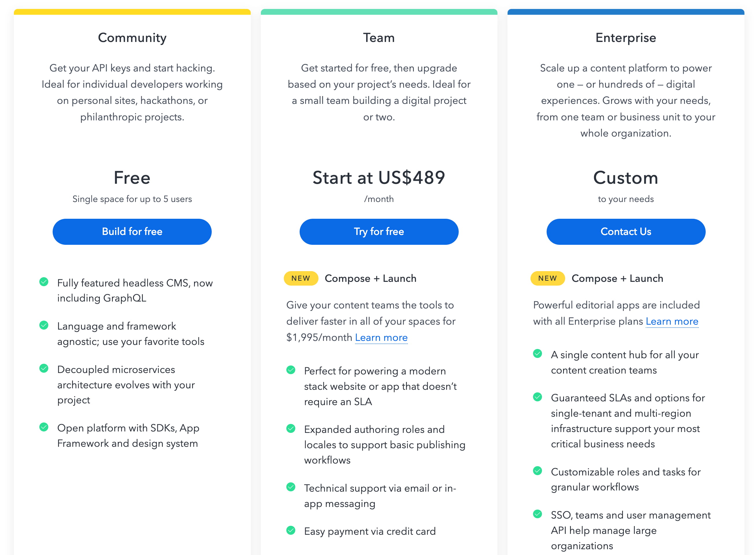
Task: Click the check icon beside 'Decoupled microservices architecture'
Action: (x=44, y=368)
